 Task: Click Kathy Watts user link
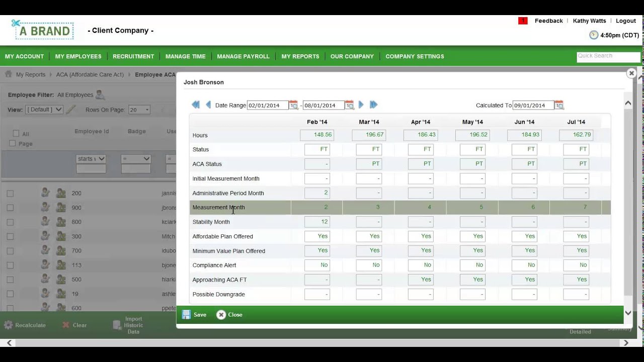tap(589, 21)
